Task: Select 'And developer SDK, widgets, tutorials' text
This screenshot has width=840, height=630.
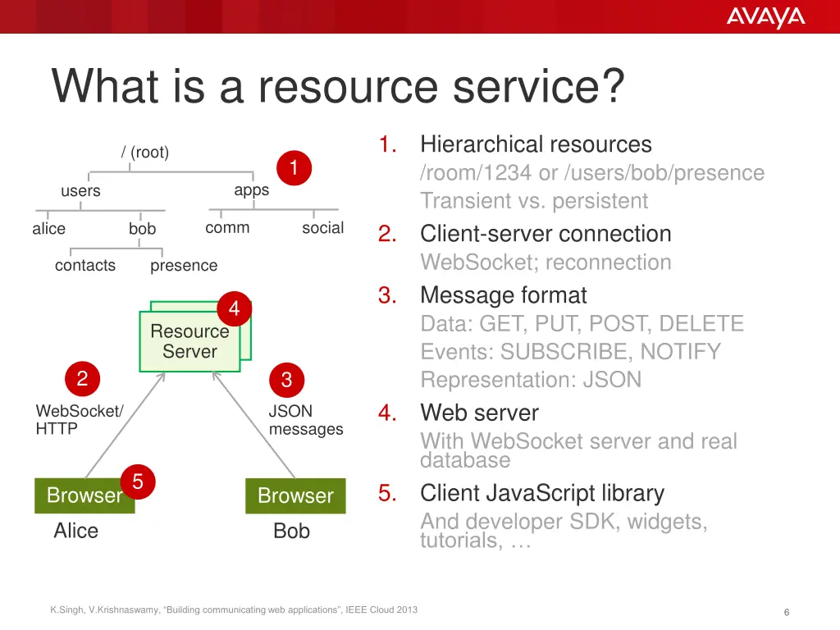Action: pos(564,531)
